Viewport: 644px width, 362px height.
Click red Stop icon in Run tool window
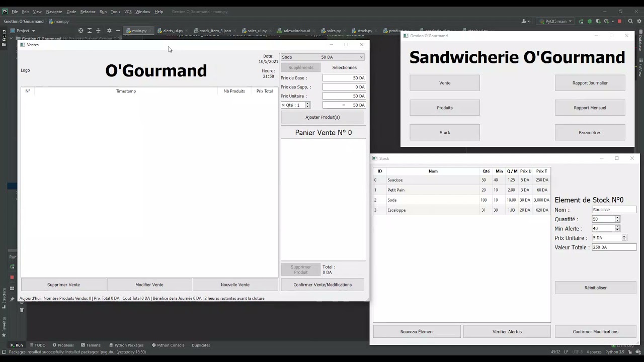[13, 277]
